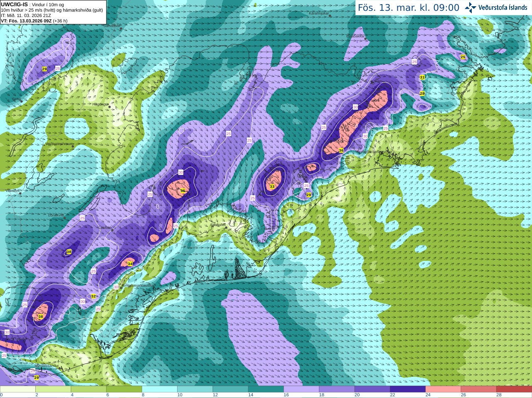
Task: Select the yellow 36 gust marker
Action: [x=341, y=150]
